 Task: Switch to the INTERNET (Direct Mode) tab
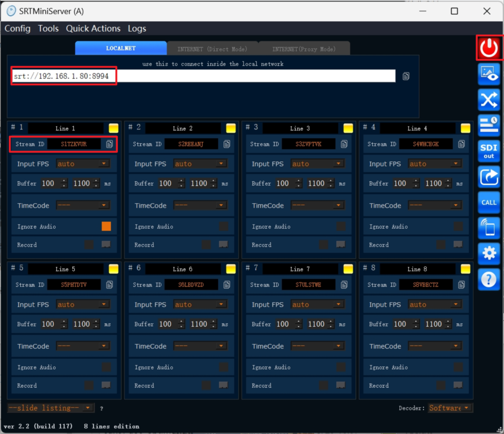(x=212, y=49)
